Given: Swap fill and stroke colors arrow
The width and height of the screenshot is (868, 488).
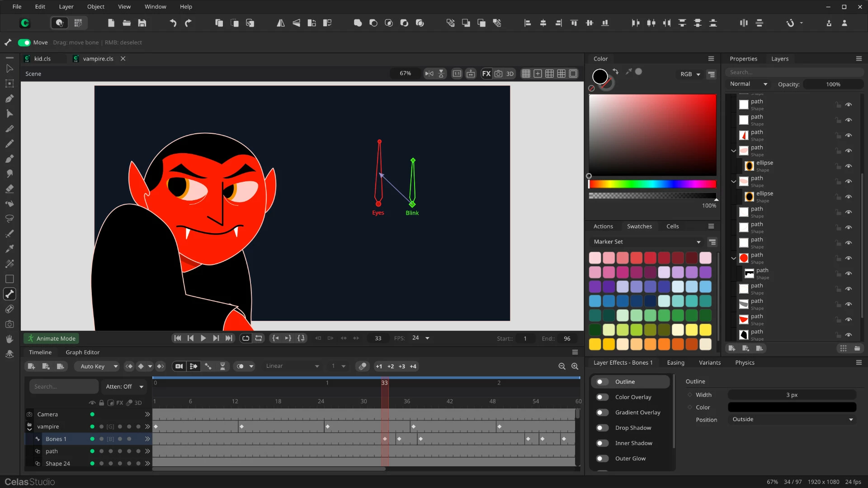Looking at the screenshot, I should click(x=615, y=71).
